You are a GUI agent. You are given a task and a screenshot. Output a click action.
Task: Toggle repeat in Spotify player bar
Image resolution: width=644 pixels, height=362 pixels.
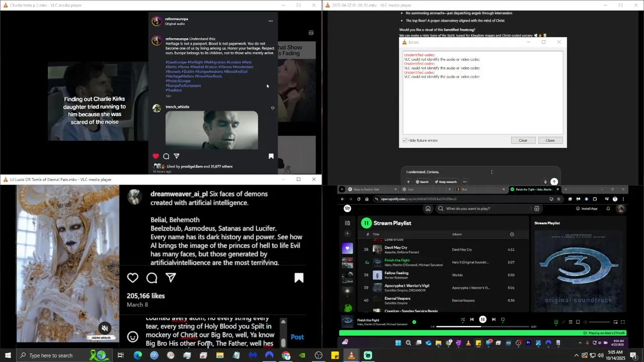click(503, 319)
